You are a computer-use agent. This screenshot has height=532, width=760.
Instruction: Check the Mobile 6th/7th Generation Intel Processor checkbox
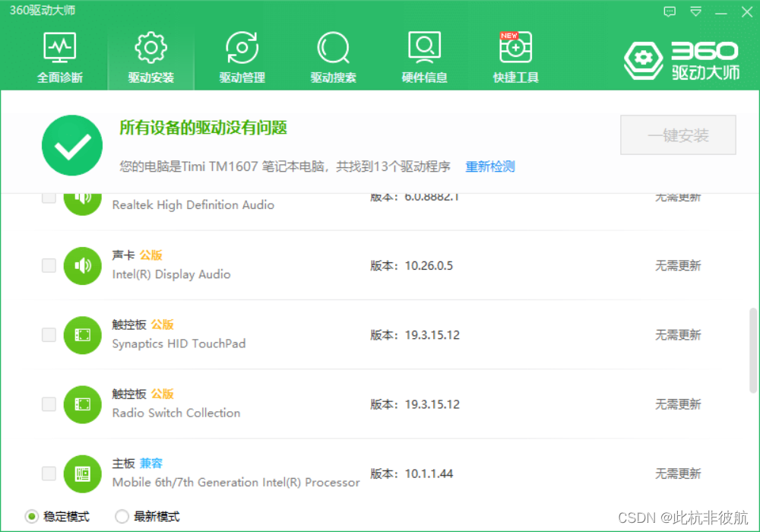pos(49,473)
